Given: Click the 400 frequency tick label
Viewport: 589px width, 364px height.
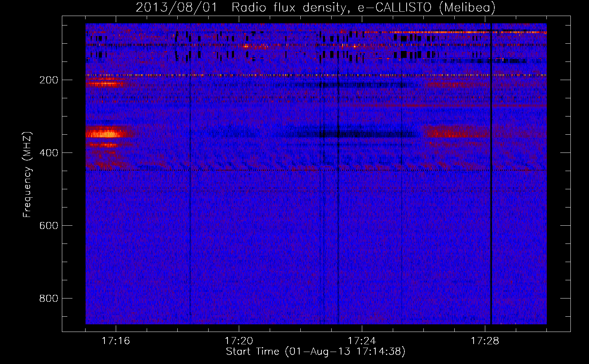Looking at the screenshot, I should pyautogui.click(x=49, y=153).
